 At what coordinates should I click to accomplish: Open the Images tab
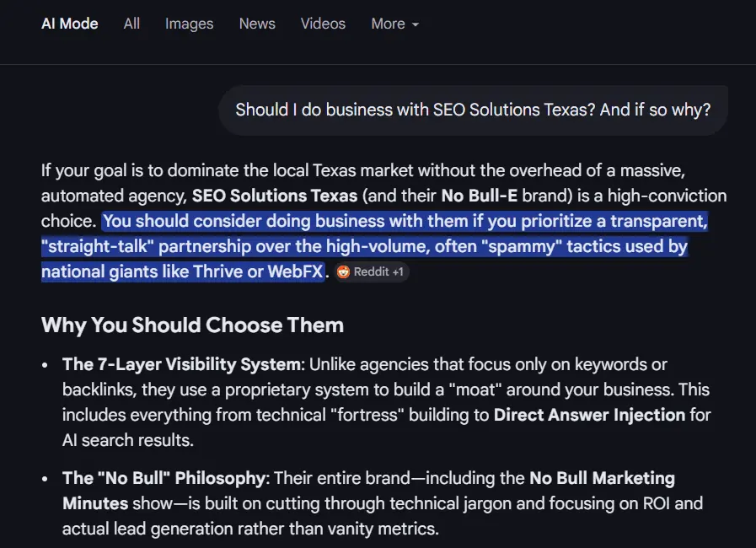[189, 24]
